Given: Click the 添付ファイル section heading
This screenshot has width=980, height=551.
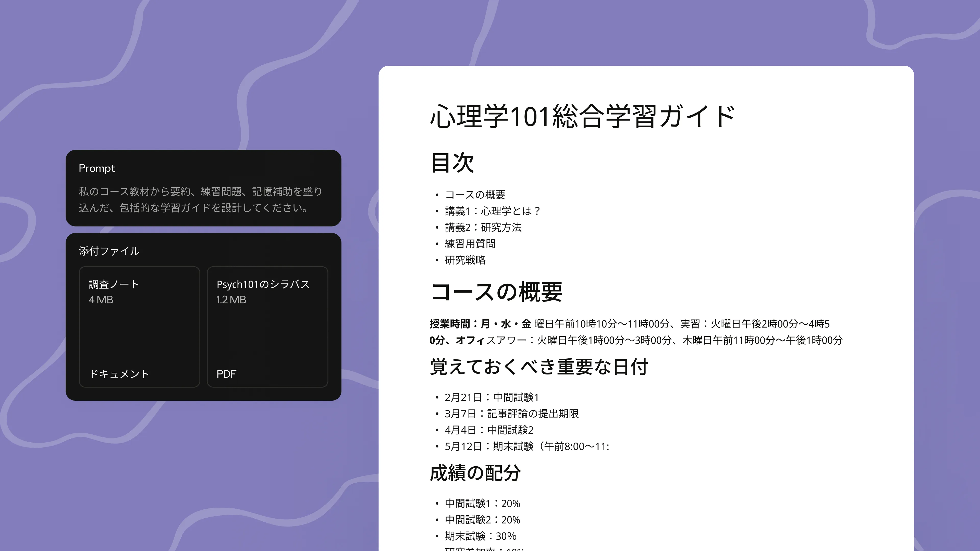Looking at the screenshot, I should pyautogui.click(x=109, y=251).
